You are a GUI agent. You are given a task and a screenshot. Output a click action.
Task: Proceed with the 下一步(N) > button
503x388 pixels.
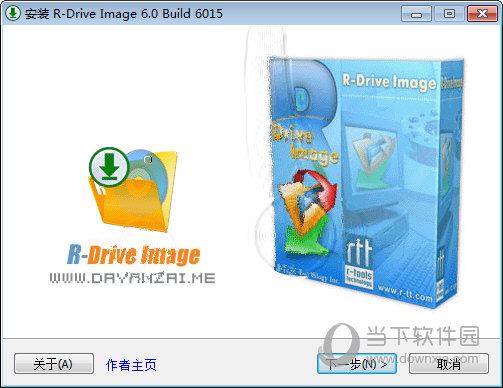pos(357,364)
